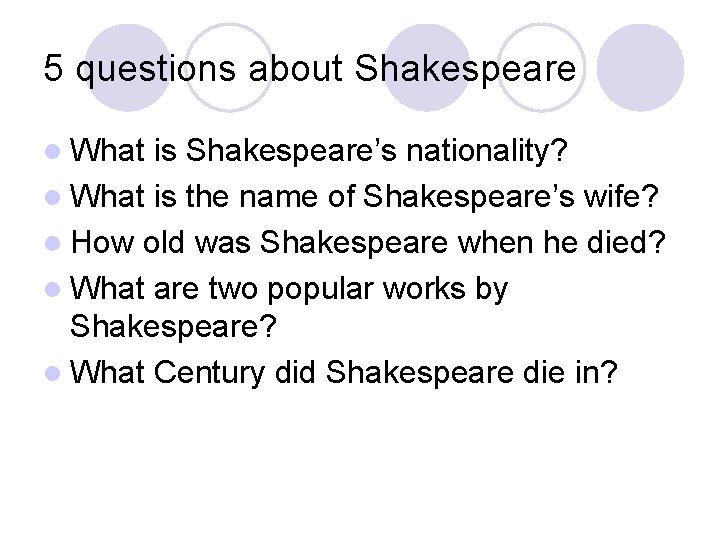Select the 'What Century did Shakespeare die' question

point(346,373)
